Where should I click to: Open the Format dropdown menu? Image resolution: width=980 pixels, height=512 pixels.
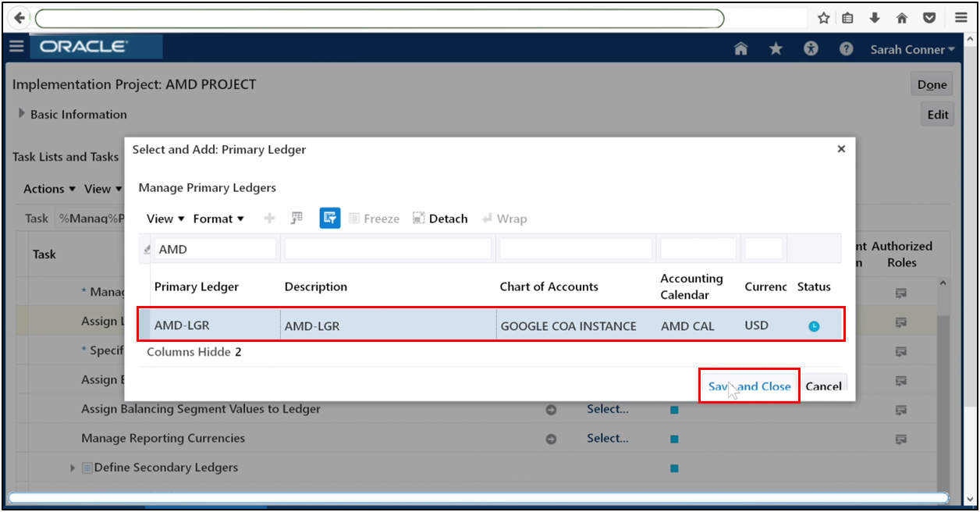(217, 219)
